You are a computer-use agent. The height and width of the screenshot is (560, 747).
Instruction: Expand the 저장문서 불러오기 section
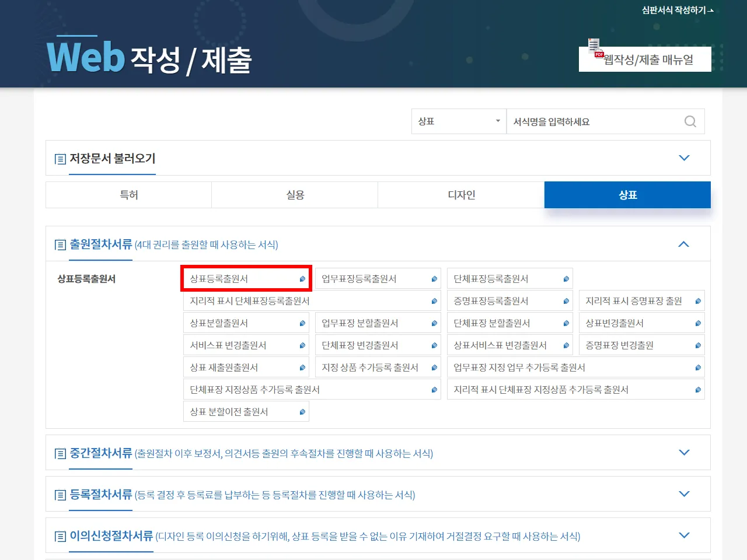[x=684, y=158]
